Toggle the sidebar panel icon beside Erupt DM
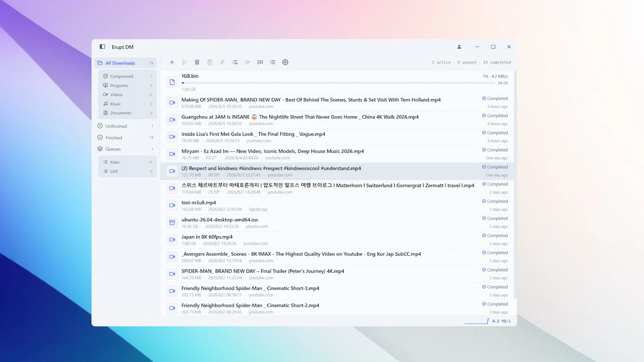 tap(102, 47)
